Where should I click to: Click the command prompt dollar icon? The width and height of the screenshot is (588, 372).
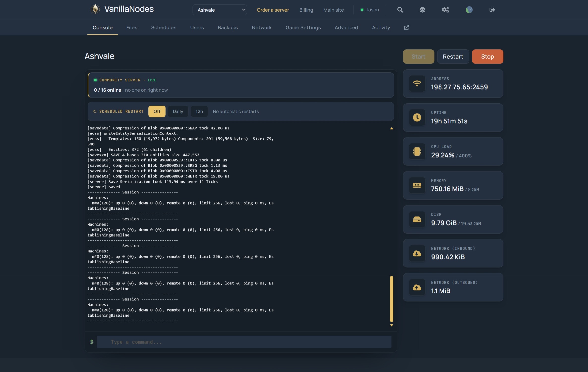(x=91, y=342)
